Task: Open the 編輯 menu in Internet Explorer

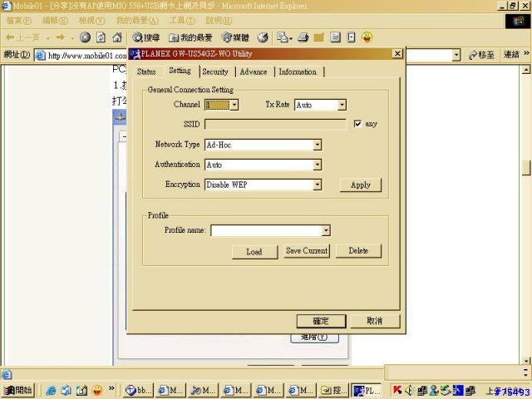Action: point(55,21)
